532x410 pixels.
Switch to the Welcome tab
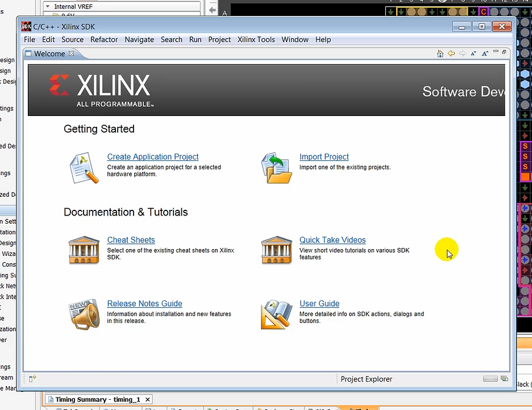49,53
